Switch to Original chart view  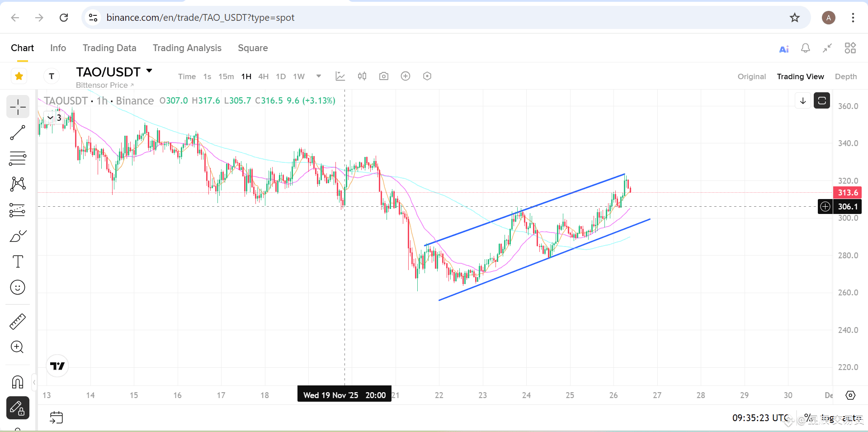coord(752,76)
